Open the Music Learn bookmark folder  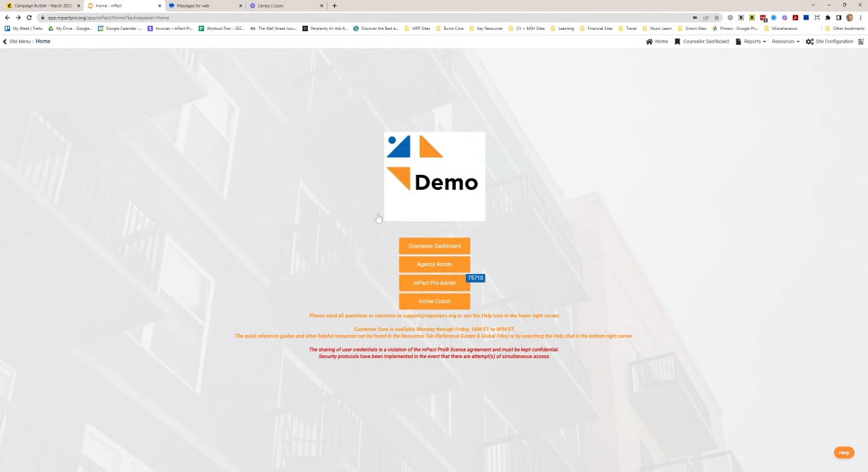(x=657, y=28)
